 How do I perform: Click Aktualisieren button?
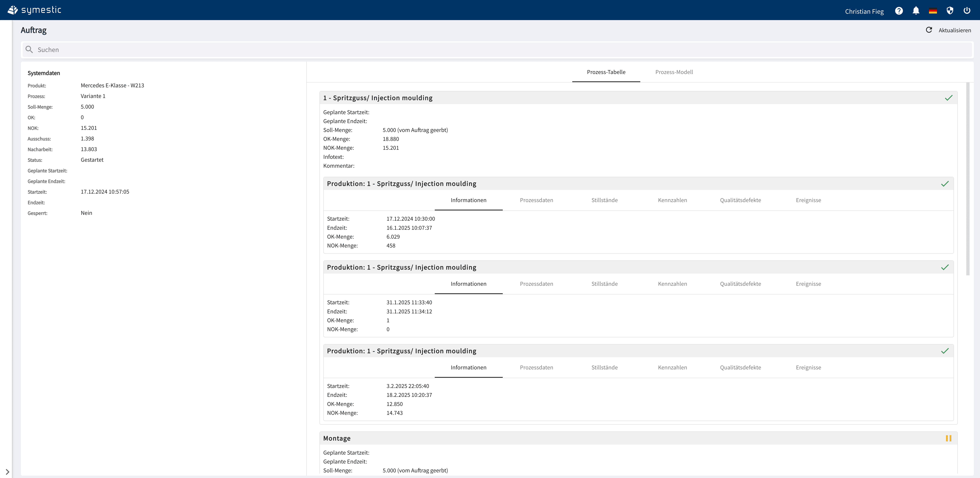955,30
